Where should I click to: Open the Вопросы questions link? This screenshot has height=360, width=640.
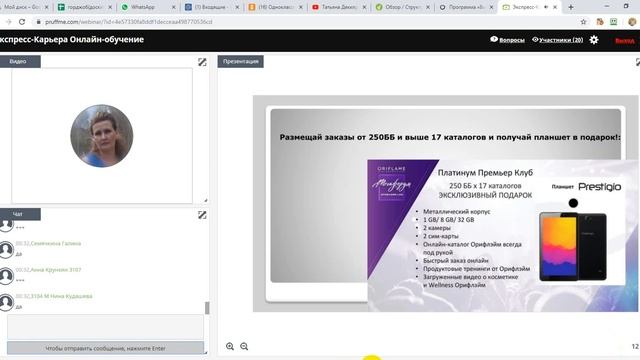(x=507, y=40)
